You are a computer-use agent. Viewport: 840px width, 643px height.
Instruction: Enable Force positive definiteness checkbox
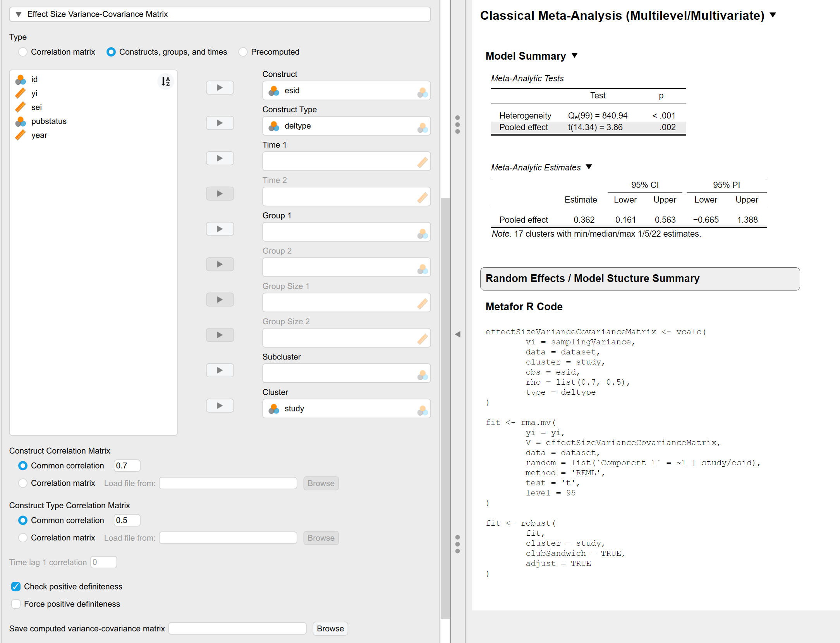(x=16, y=604)
